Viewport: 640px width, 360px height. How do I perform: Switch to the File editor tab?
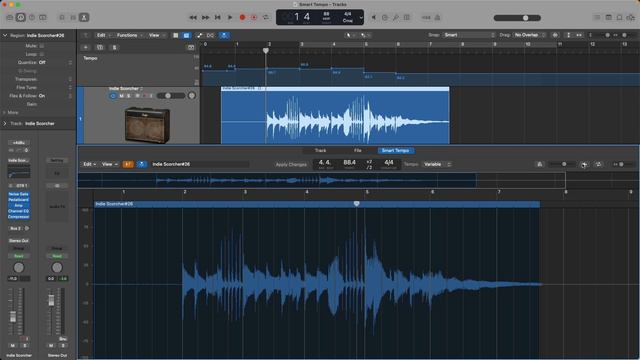click(x=358, y=151)
